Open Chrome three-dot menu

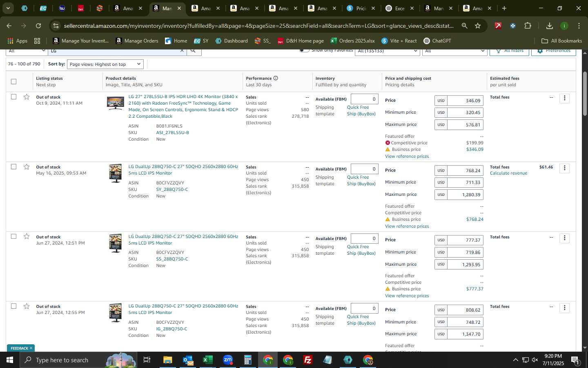point(579,26)
